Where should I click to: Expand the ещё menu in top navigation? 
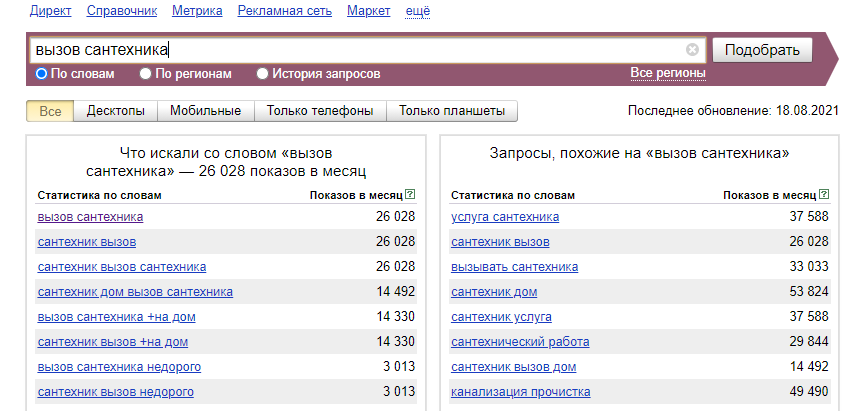pos(418,11)
